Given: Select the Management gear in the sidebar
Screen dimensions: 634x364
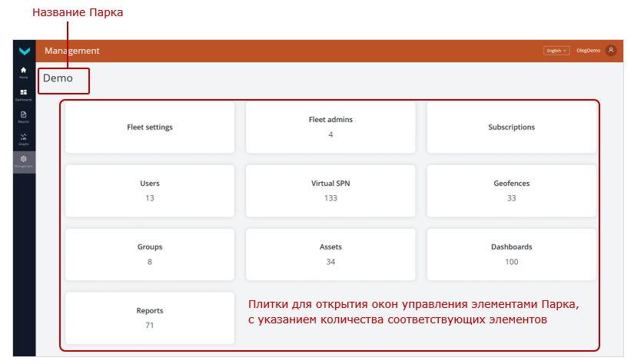Looking at the screenshot, I should [24, 162].
